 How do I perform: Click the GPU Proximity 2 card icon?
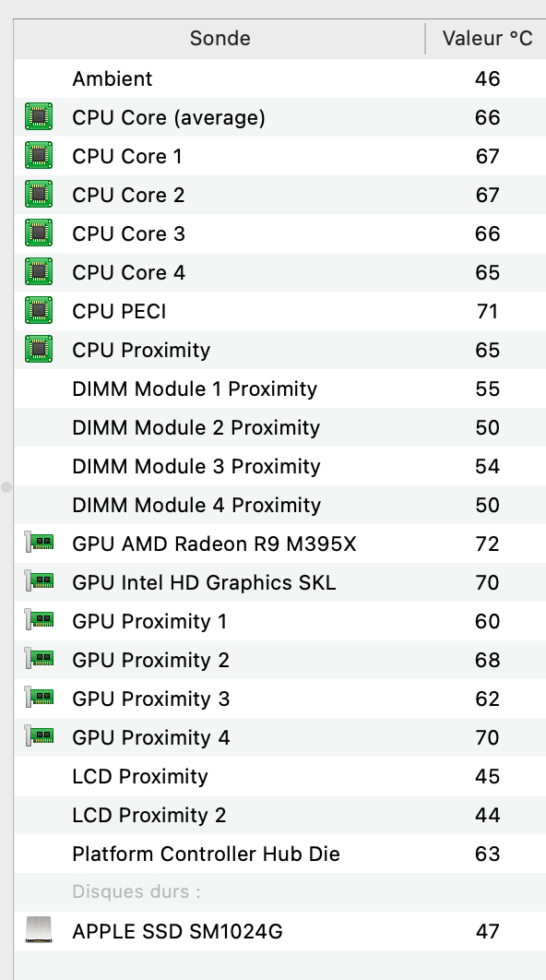[39, 659]
